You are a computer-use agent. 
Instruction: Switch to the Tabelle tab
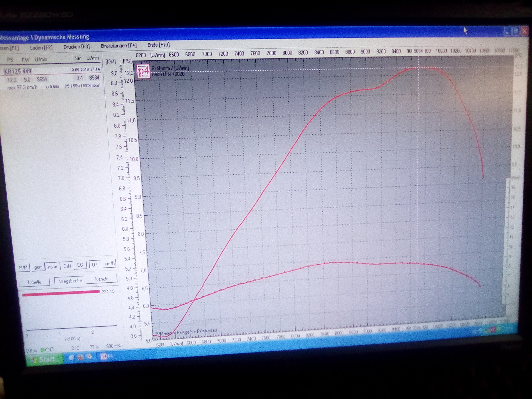pos(34,282)
